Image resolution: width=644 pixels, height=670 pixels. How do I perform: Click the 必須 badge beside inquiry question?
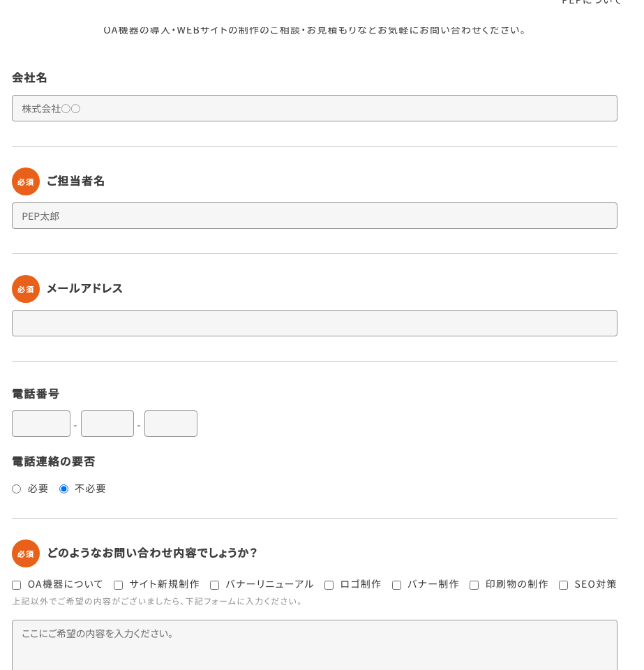tap(26, 553)
